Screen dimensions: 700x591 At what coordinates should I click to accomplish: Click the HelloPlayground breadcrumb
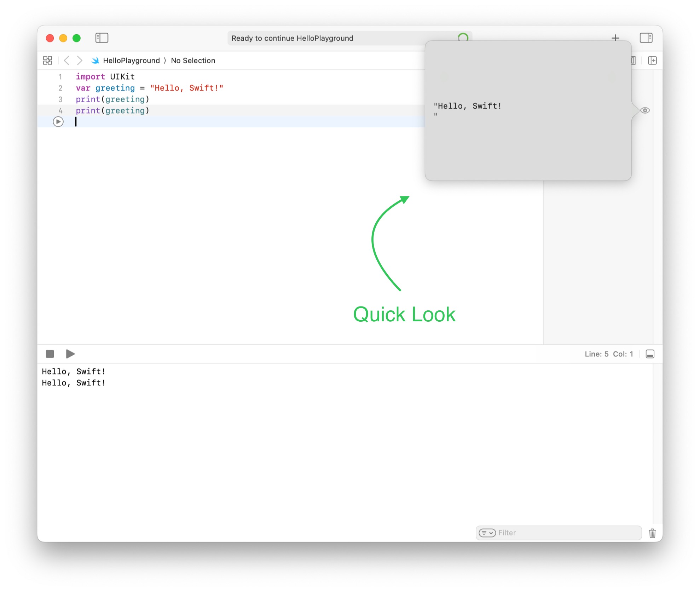(x=131, y=61)
